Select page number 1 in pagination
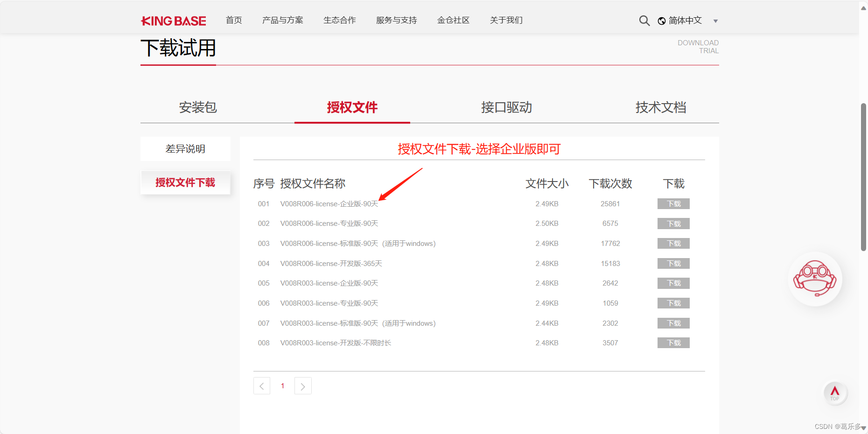The image size is (868, 434). (282, 386)
